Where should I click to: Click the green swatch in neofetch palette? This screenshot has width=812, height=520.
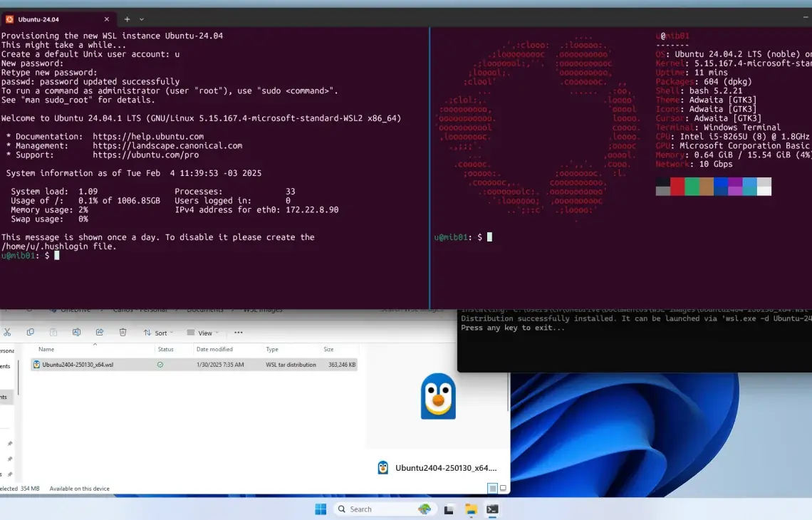(x=692, y=187)
